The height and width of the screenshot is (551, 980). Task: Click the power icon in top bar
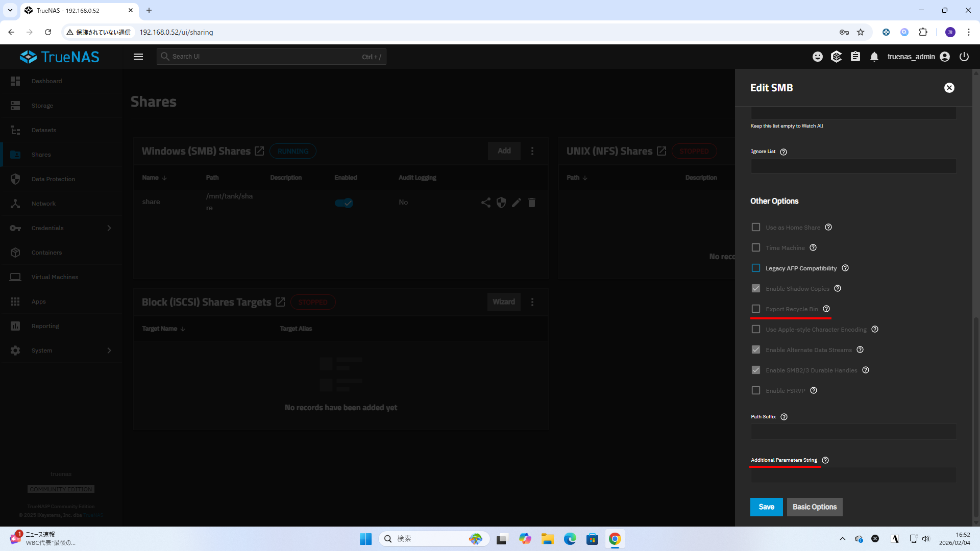pyautogui.click(x=964, y=57)
